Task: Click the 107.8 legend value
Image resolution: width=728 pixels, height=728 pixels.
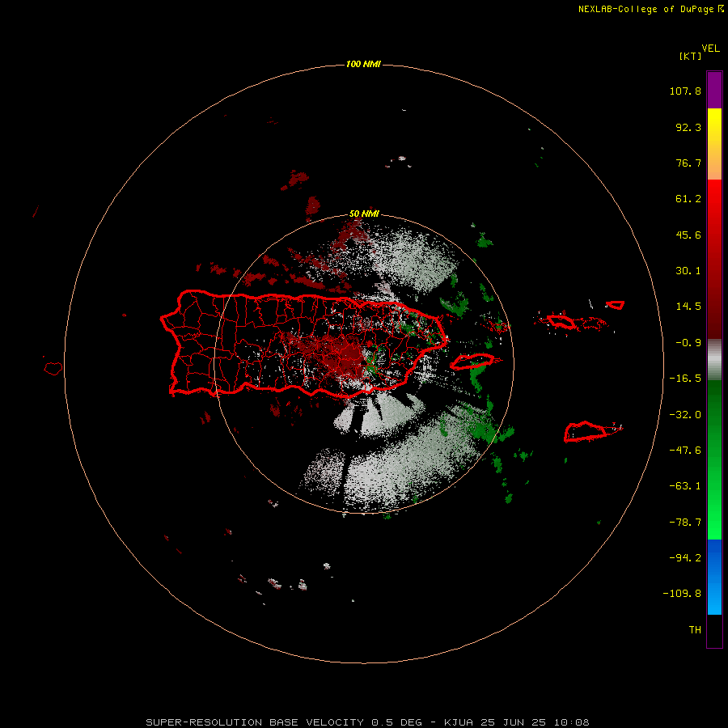Action: (x=685, y=91)
